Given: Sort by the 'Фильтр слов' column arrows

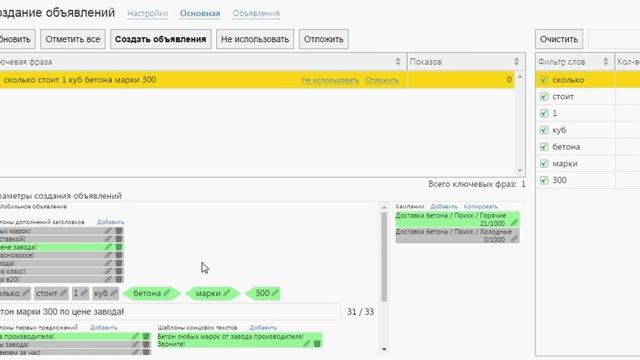Looking at the screenshot, I should [x=606, y=62].
